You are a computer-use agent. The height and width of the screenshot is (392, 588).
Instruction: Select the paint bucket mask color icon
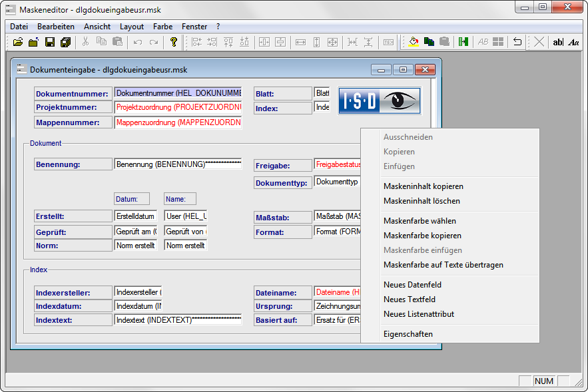point(414,42)
